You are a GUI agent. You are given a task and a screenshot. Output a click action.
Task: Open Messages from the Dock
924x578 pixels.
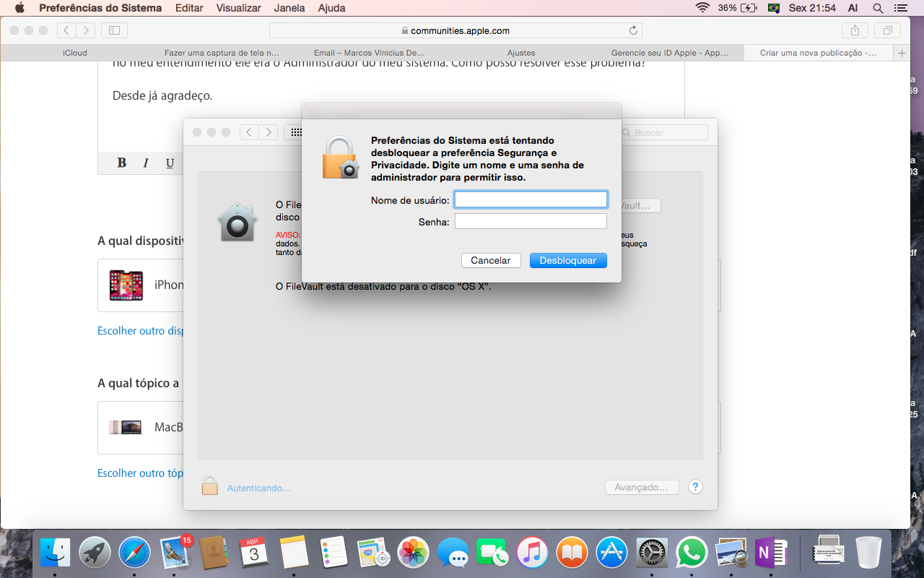(x=453, y=553)
